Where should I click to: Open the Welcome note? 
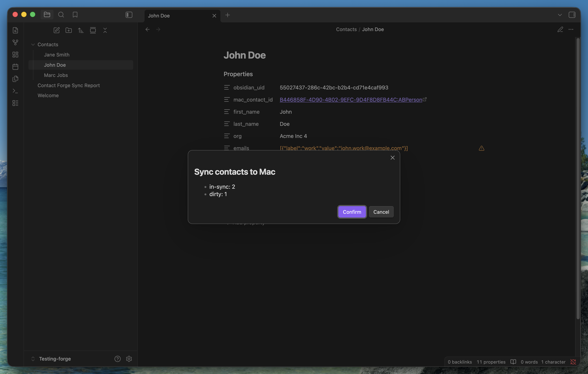pos(48,95)
